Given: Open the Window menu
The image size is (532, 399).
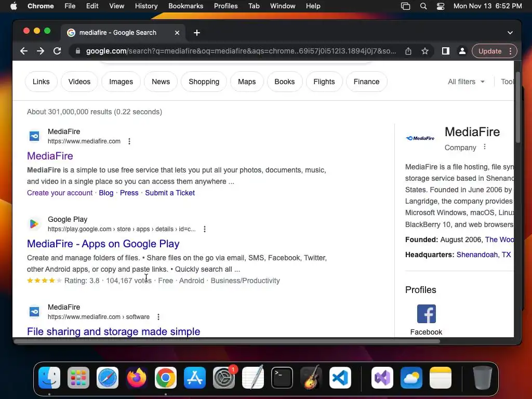Looking at the screenshot, I should click(x=283, y=6).
